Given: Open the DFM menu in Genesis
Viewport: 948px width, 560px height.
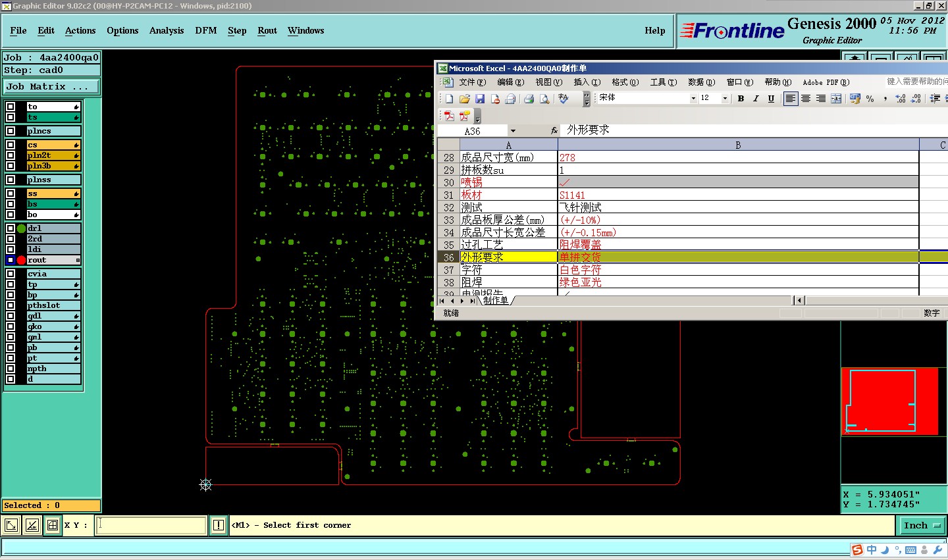Looking at the screenshot, I should [206, 30].
